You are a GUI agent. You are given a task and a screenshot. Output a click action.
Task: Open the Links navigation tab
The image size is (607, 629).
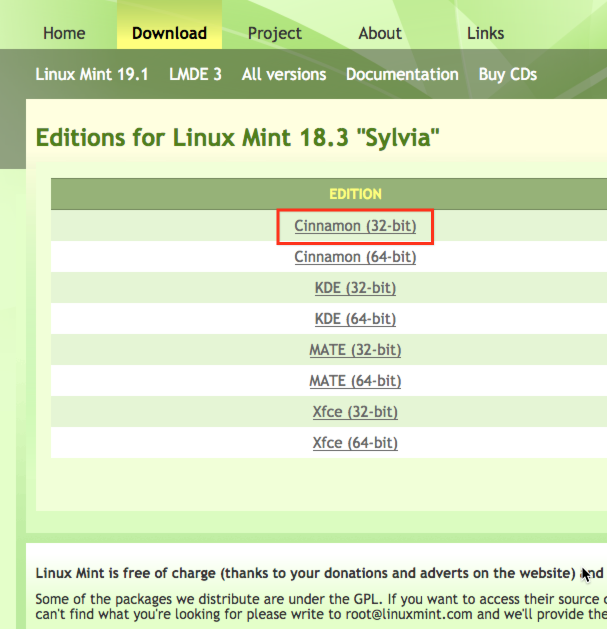[485, 33]
